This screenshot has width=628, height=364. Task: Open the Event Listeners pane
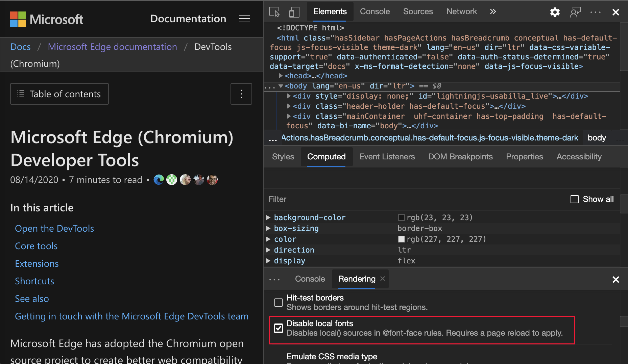387,157
